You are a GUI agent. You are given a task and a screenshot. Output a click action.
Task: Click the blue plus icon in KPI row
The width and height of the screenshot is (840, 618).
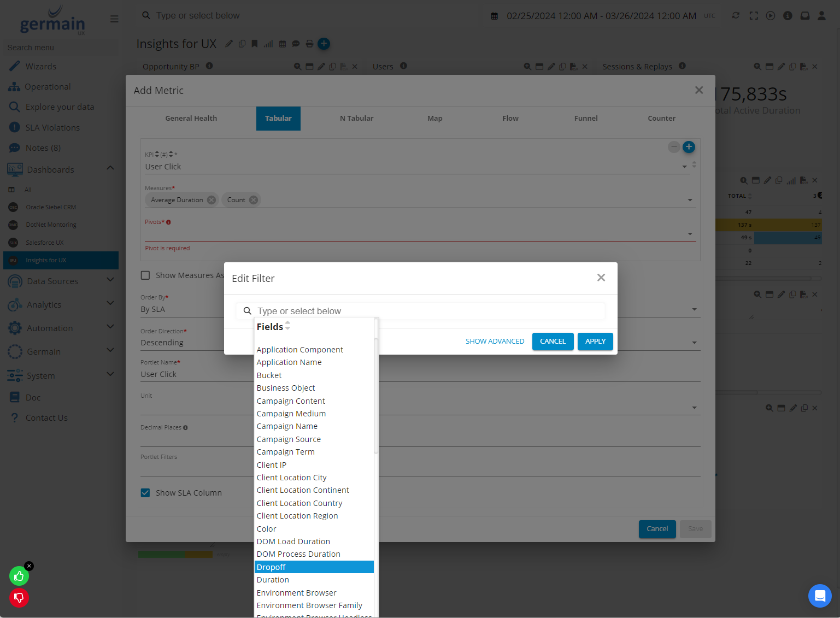tap(689, 147)
